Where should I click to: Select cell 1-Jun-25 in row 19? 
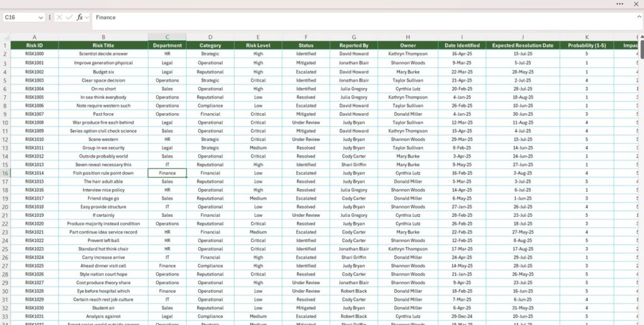click(523, 198)
